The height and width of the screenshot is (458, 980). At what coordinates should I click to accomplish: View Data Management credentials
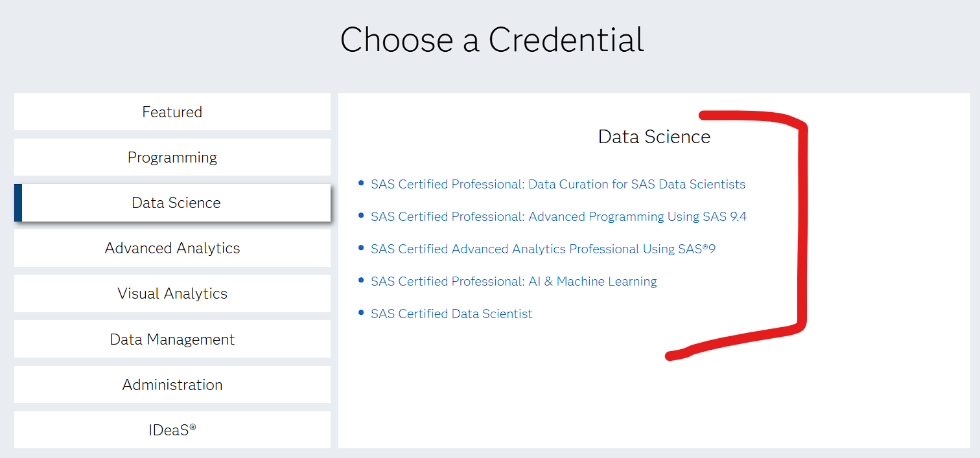click(172, 338)
